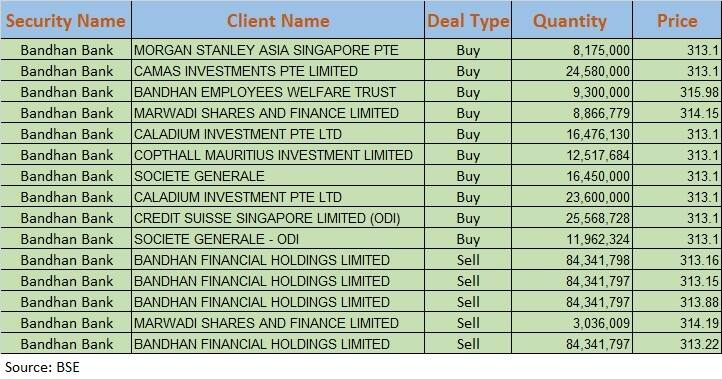Select the quantity 3,036,009 cell
This screenshot has height=379, width=722.
coord(572,323)
